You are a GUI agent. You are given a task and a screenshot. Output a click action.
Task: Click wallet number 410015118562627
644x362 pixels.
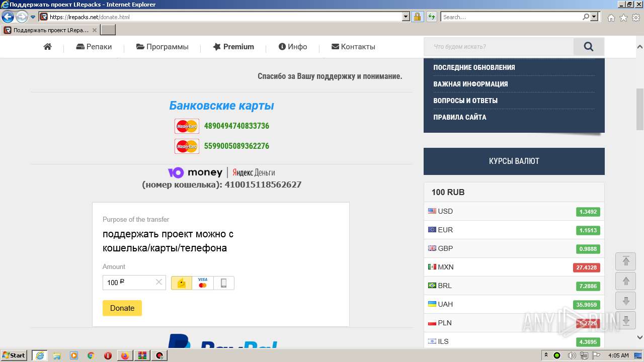pyautogui.click(x=263, y=185)
